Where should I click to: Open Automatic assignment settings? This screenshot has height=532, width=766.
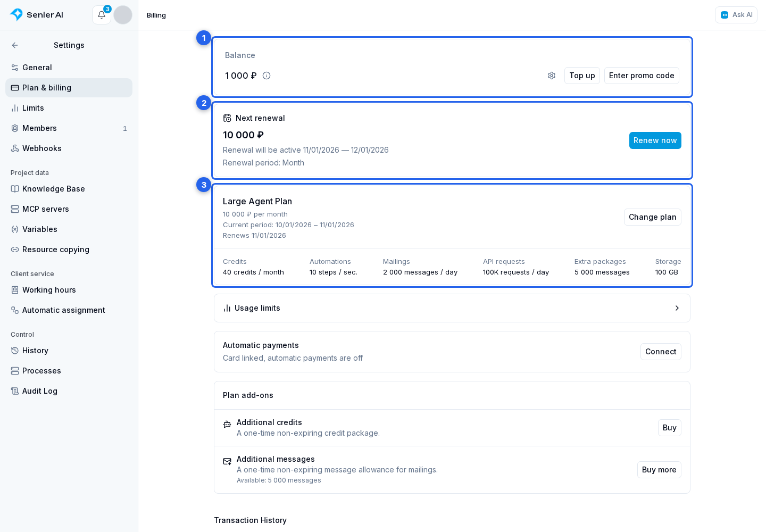[x=69, y=310]
